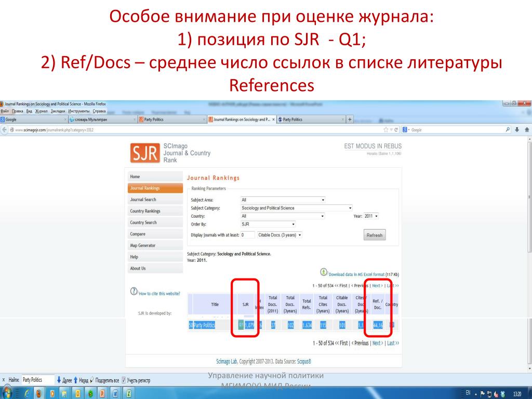Open Internet Explorer from the taskbar
Image resolution: width=532 pixels, height=399 pixels.
coord(26,394)
